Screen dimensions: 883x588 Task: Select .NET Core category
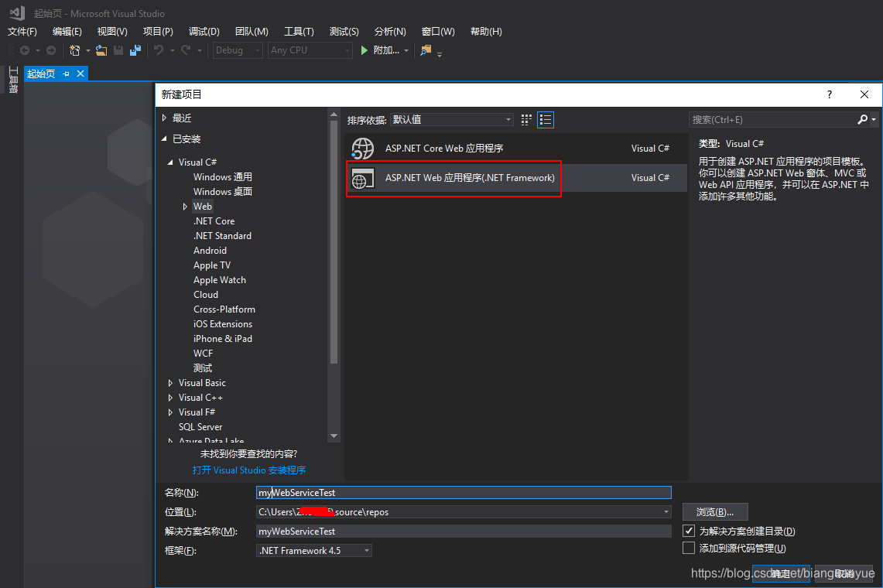click(x=214, y=221)
